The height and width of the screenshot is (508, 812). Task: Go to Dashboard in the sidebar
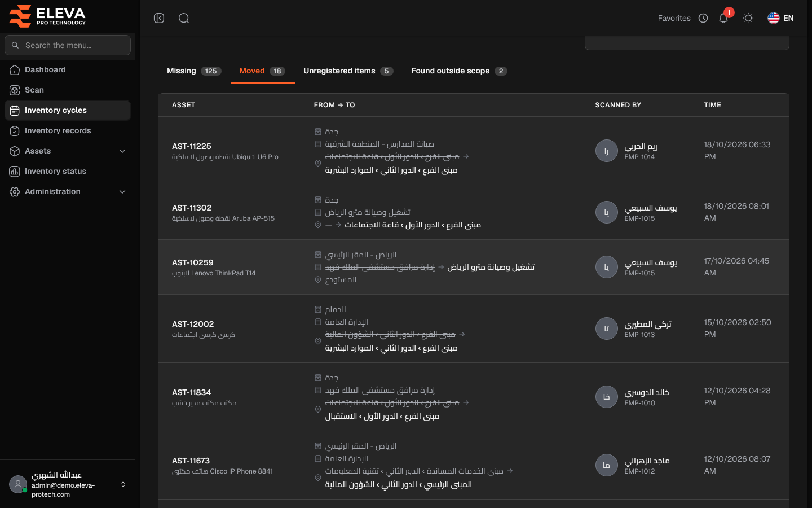68,69
